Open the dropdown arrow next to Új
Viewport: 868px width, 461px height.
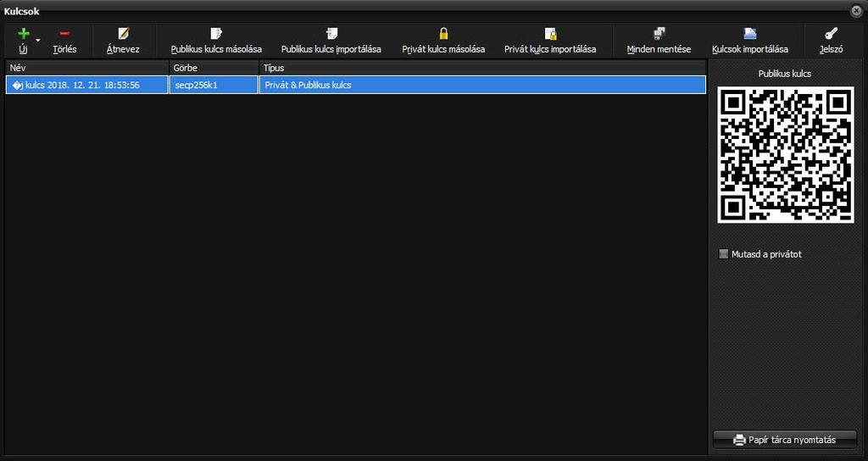tap(38, 41)
